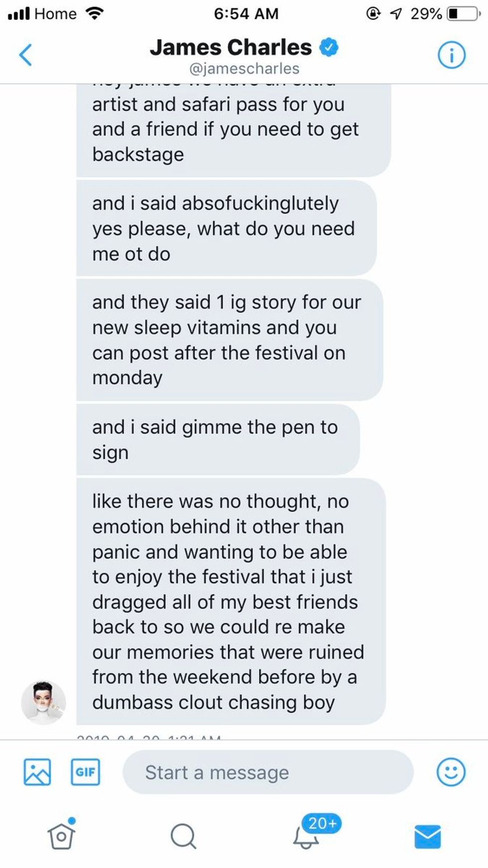Select the 'absofuckinglutely yes please' message bubble
This screenshot has width=488, height=868.
coord(227,228)
